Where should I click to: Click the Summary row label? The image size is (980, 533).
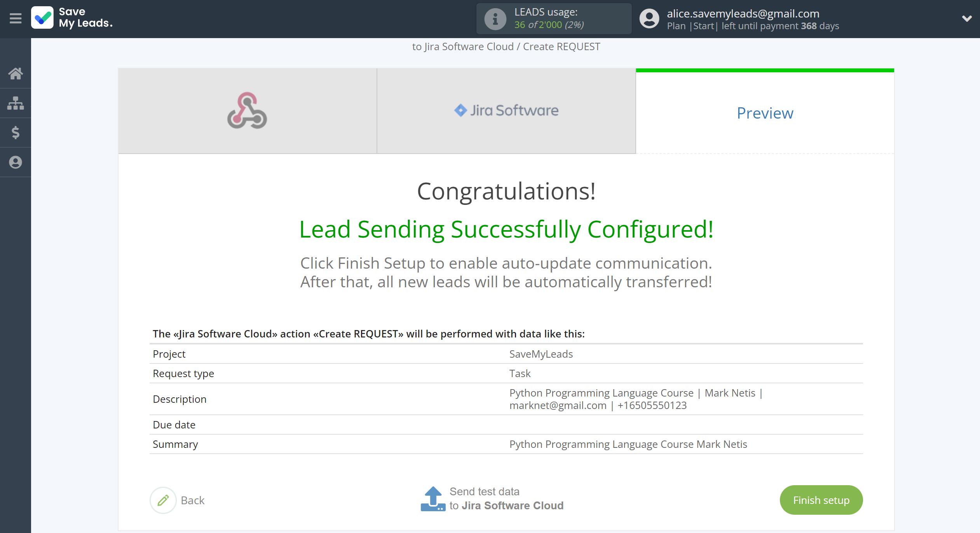(x=175, y=444)
